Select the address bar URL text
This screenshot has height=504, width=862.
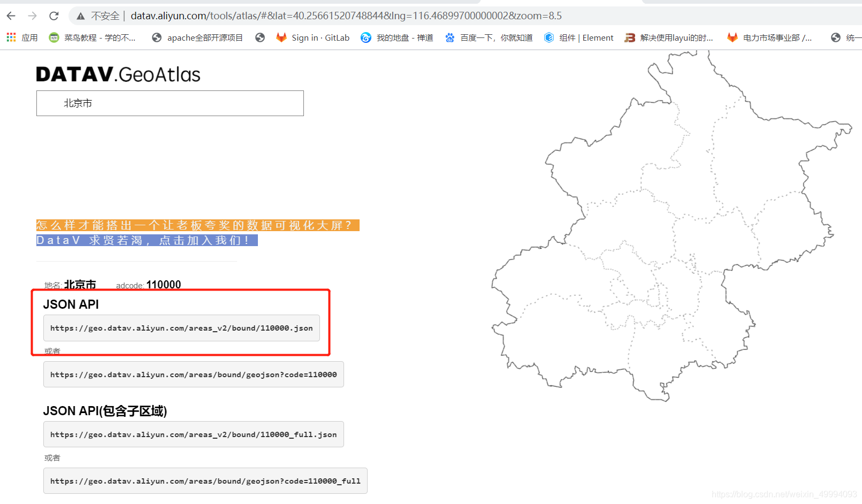pyautogui.click(x=346, y=16)
